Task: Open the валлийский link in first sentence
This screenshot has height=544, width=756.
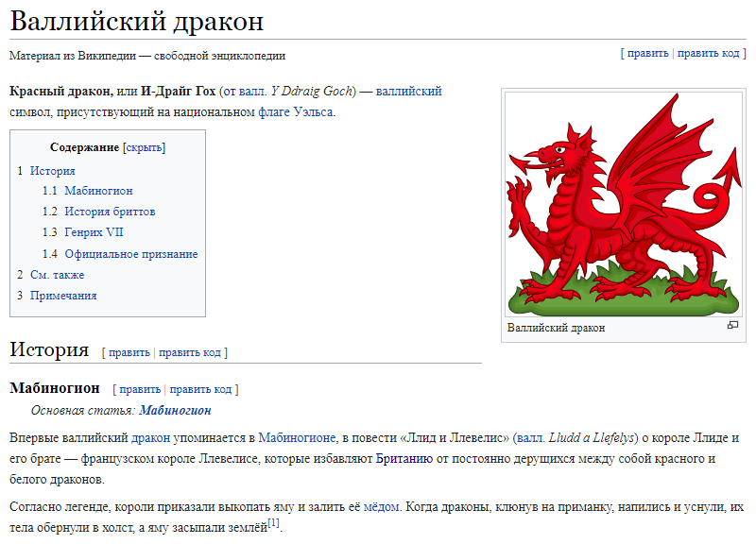Action: point(409,91)
